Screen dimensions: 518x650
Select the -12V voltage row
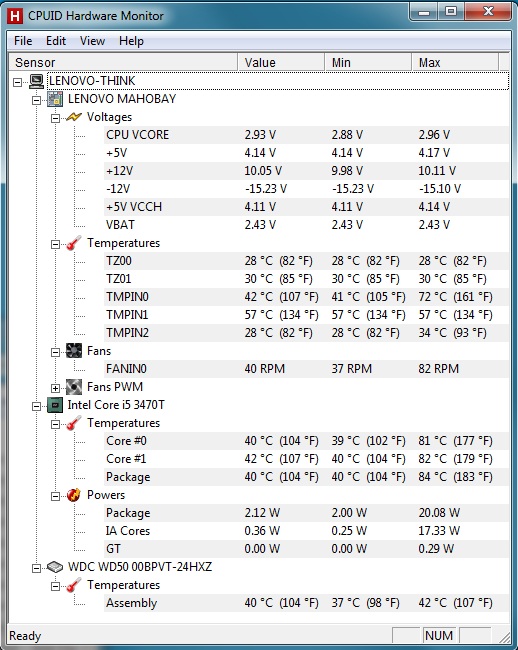(306, 189)
